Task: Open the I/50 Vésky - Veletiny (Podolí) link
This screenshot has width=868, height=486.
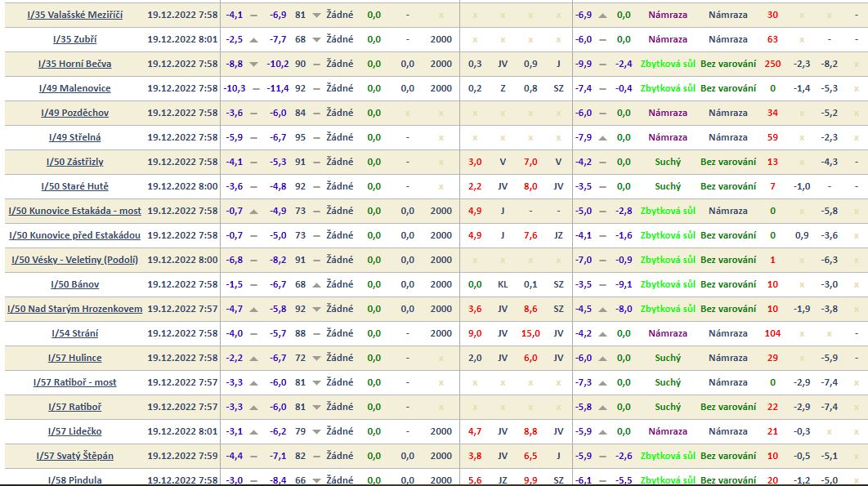Action: coord(74,260)
